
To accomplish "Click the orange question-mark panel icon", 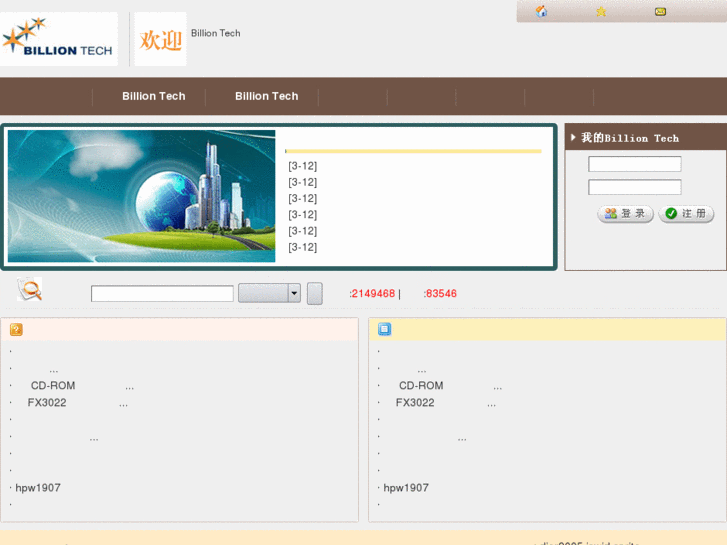I will (x=16, y=329).
